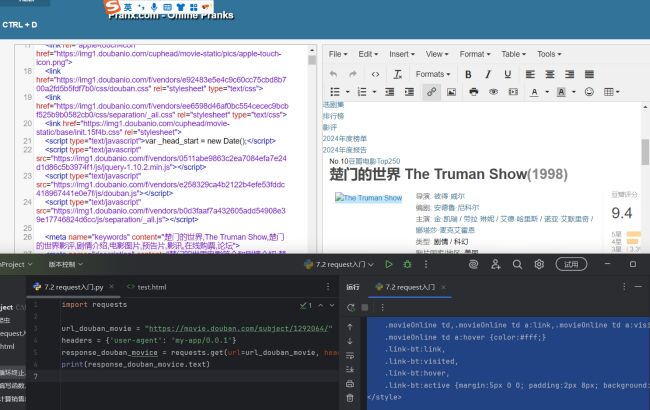Open the Tools menu in the editor
650x410 pixels.
pos(549,54)
